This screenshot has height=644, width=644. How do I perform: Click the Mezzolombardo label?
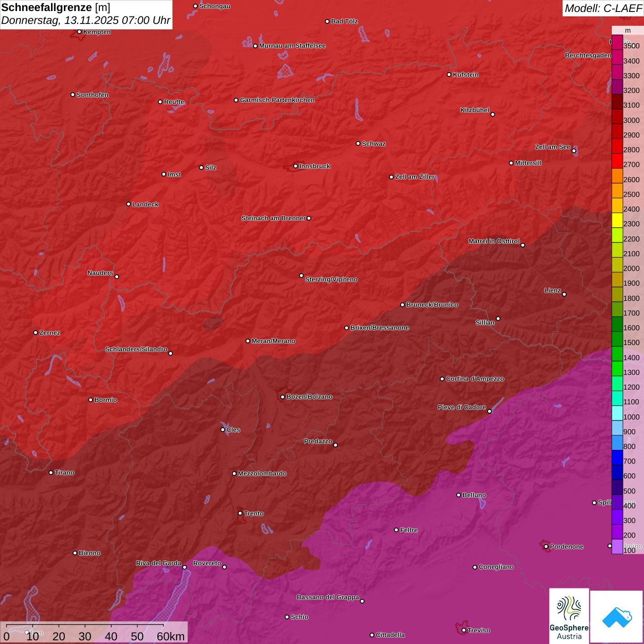click(x=262, y=473)
